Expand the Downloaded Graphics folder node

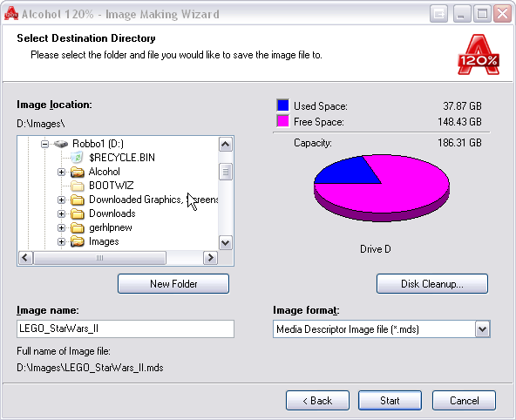[x=61, y=200]
